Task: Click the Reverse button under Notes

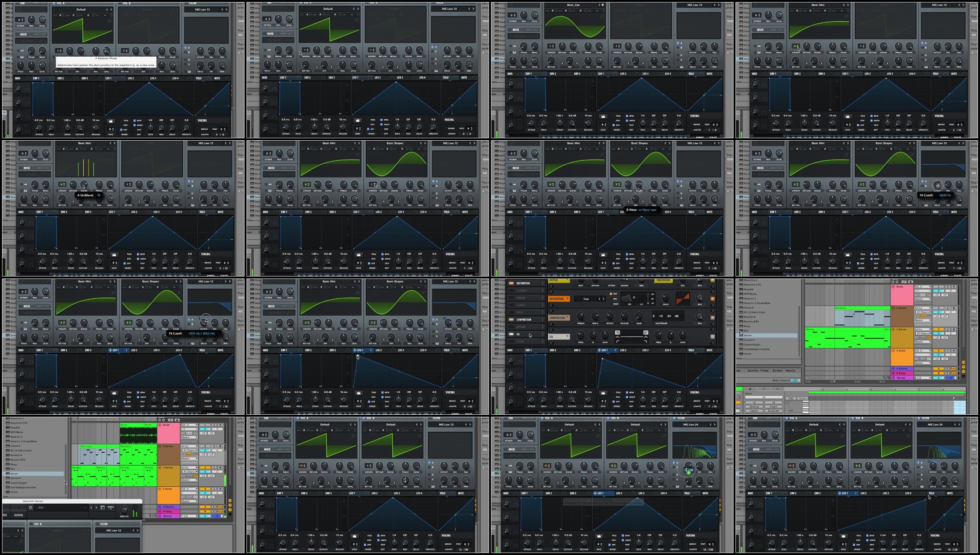Action: [x=754, y=407]
